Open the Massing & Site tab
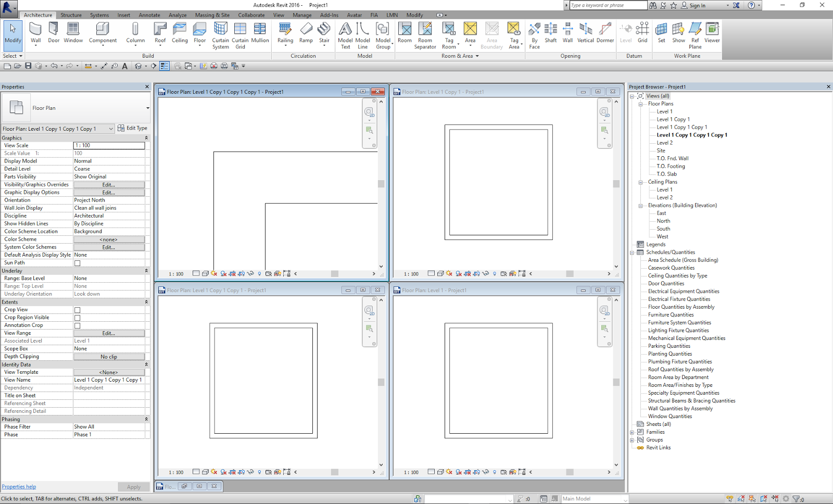The image size is (833, 504). [212, 15]
